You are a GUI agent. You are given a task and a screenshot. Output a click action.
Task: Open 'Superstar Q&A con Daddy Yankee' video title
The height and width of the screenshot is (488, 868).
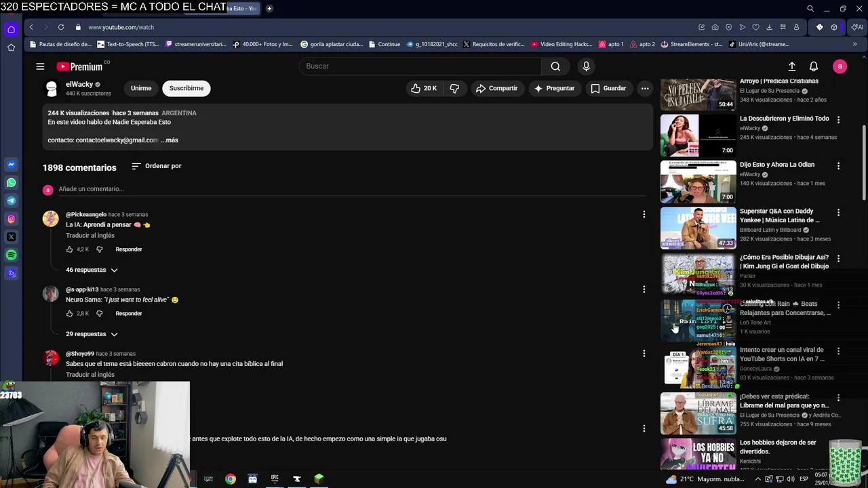[x=780, y=216]
